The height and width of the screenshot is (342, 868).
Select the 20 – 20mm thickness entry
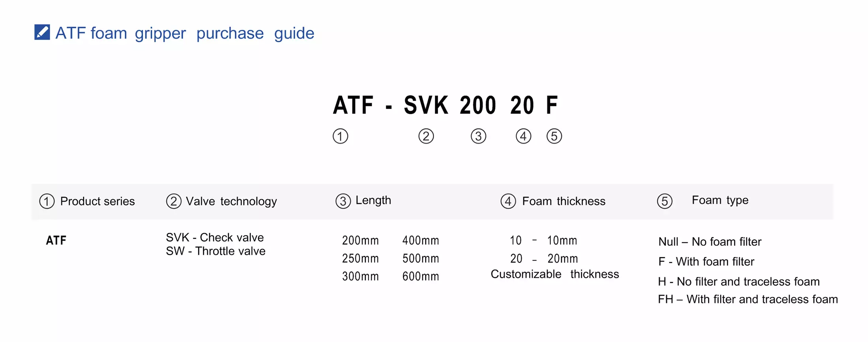tap(544, 259)
